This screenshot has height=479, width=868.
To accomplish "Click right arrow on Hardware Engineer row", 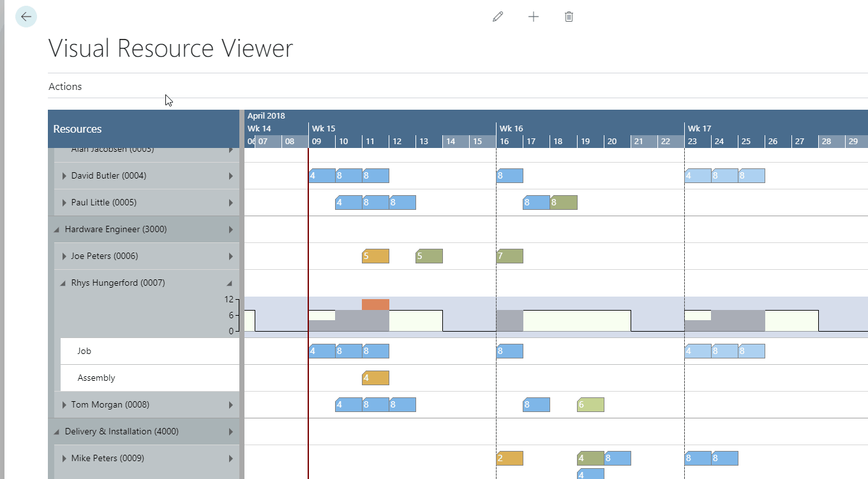I will point(230,230).
